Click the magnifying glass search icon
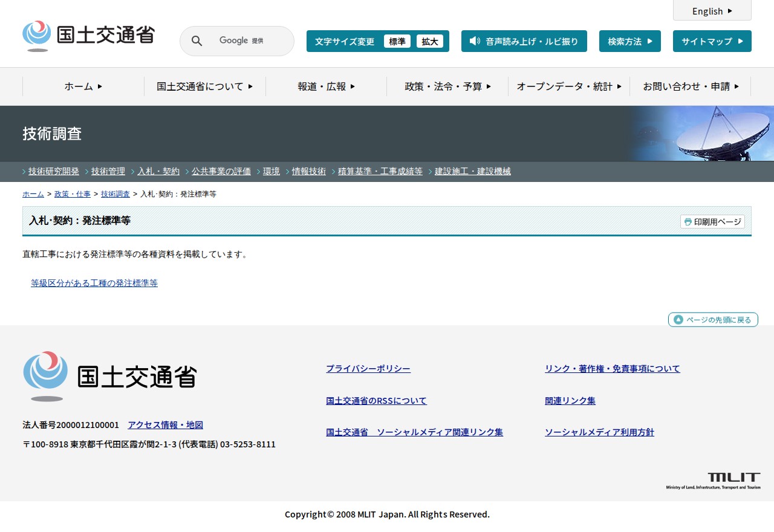The height and width of the screenshot is (532, 774). point(197,41)
